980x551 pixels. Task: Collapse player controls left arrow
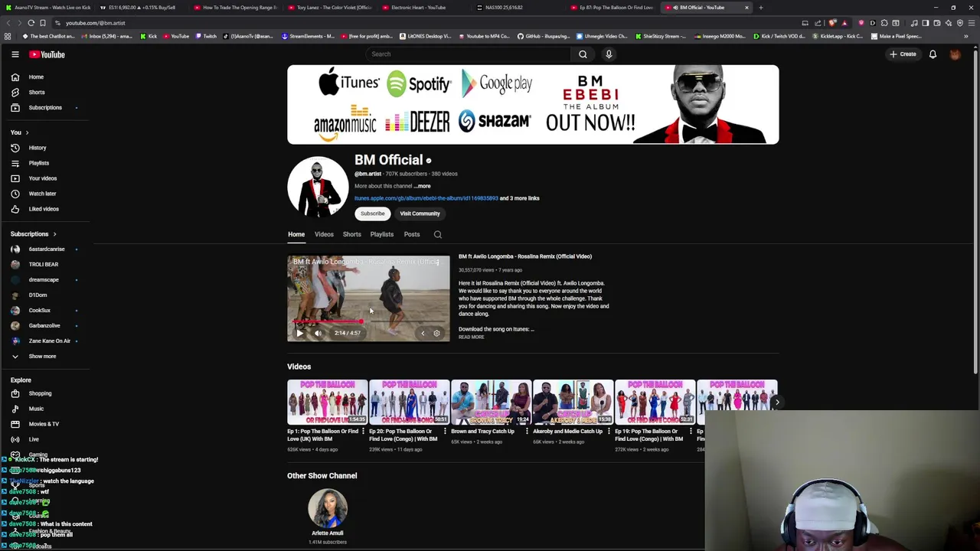click(423, 333)
